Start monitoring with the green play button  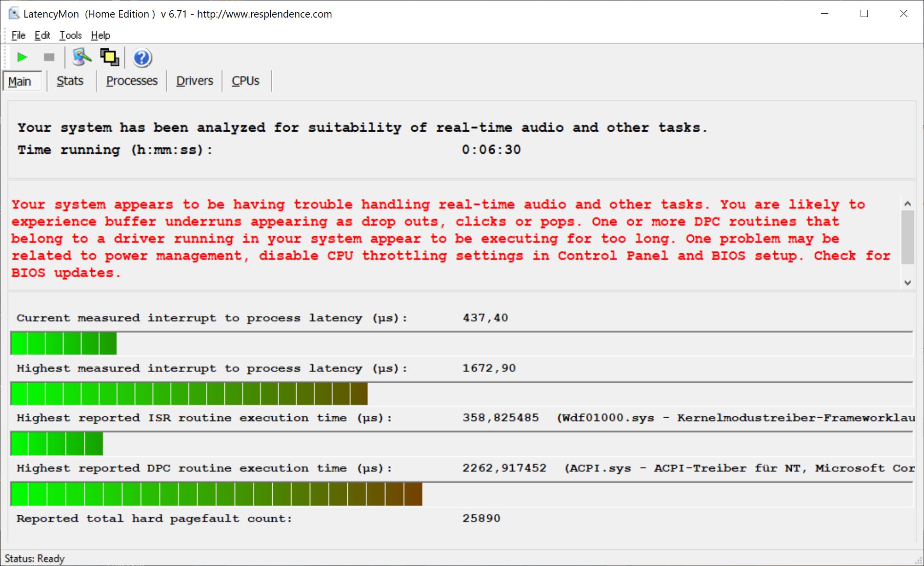(x=22, y=58)
